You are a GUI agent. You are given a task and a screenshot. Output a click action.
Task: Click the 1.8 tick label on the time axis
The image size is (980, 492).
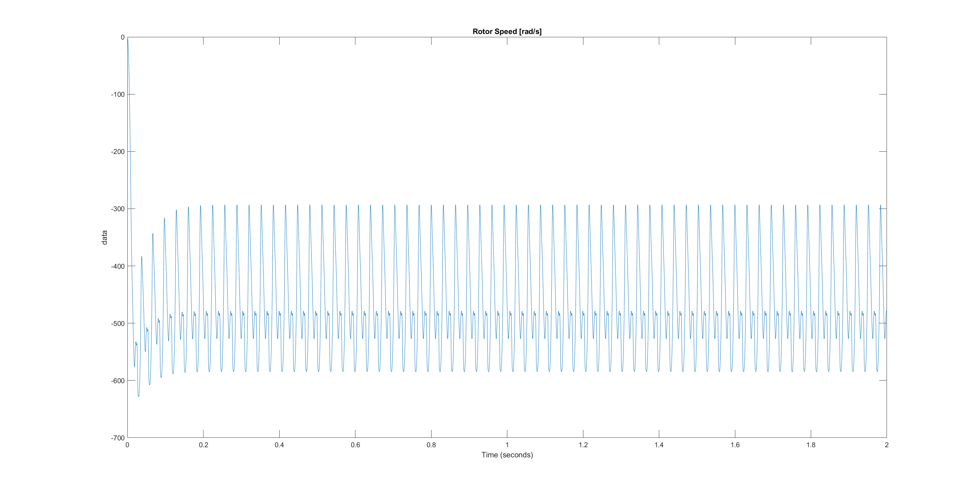tap(811, 445)
